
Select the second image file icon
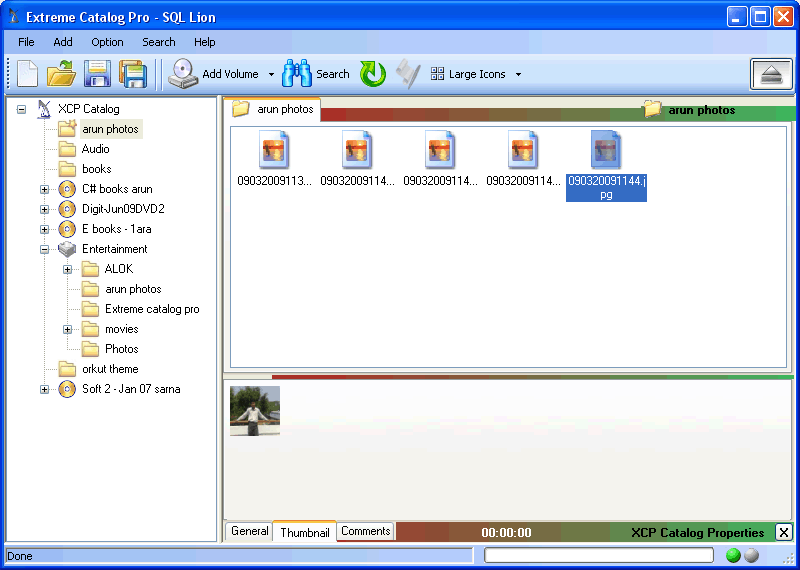pyautogui.click(x=357, y=150)
